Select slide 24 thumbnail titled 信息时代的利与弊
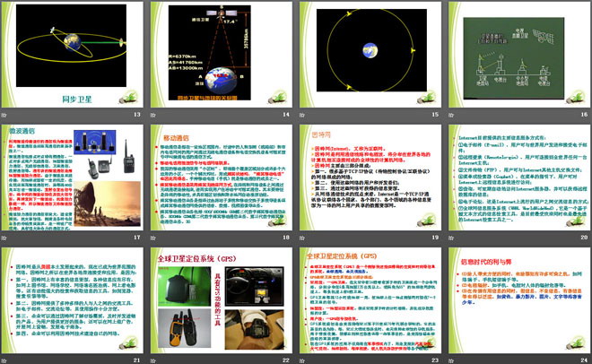592x364 pixels. (x=519, y=300)
